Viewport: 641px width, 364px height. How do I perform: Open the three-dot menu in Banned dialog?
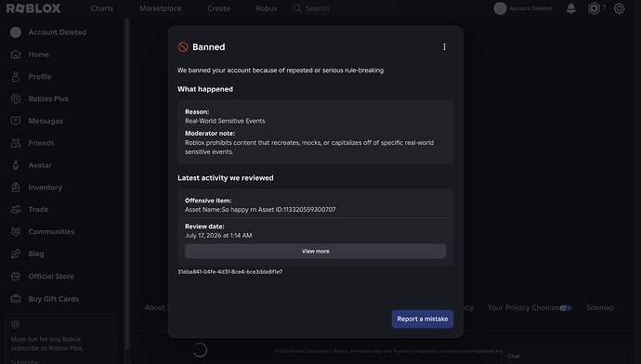[x=444, y=47]
